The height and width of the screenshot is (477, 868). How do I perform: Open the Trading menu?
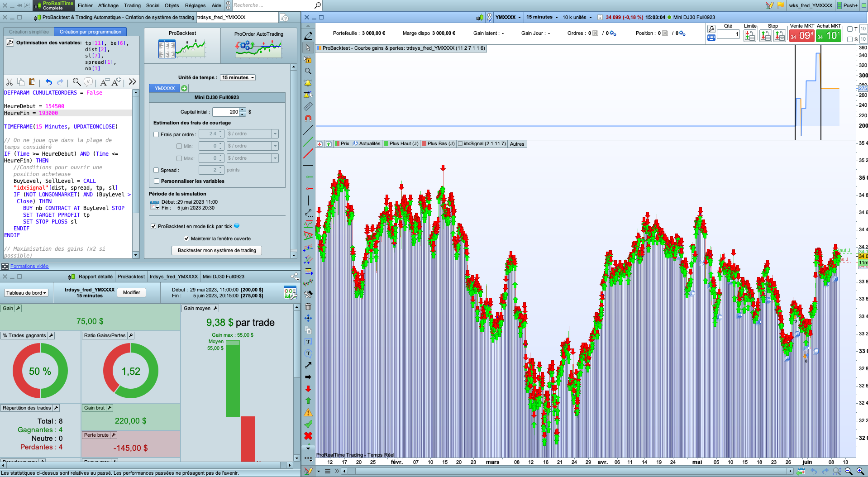[x=132, y=5]
